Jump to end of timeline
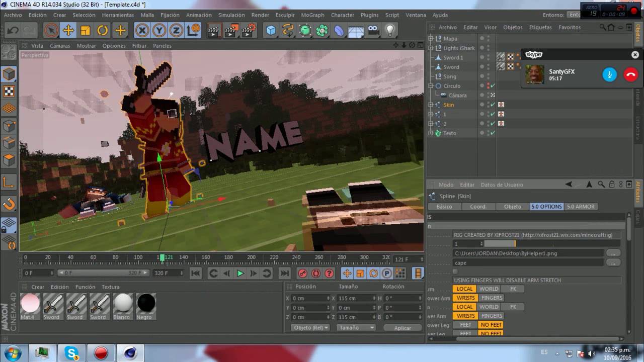Viewport: 644px width, 362px height. (x=285, y=274)
